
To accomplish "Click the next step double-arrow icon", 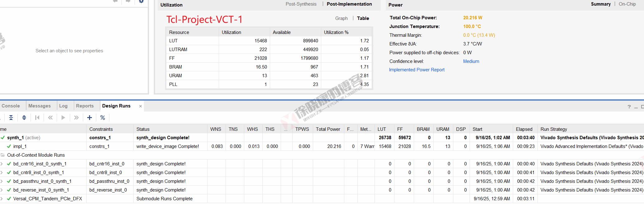I will pyautogui.click(x=76, y=117).
